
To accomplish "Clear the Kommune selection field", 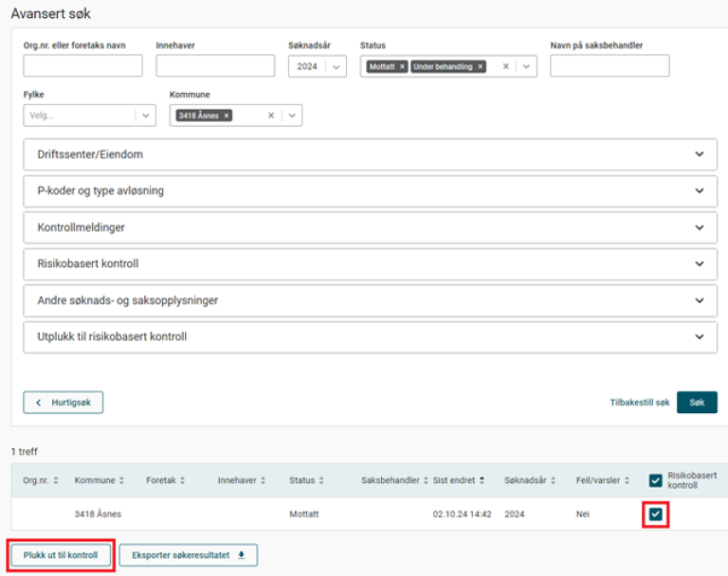I will [x=270, y=116].
